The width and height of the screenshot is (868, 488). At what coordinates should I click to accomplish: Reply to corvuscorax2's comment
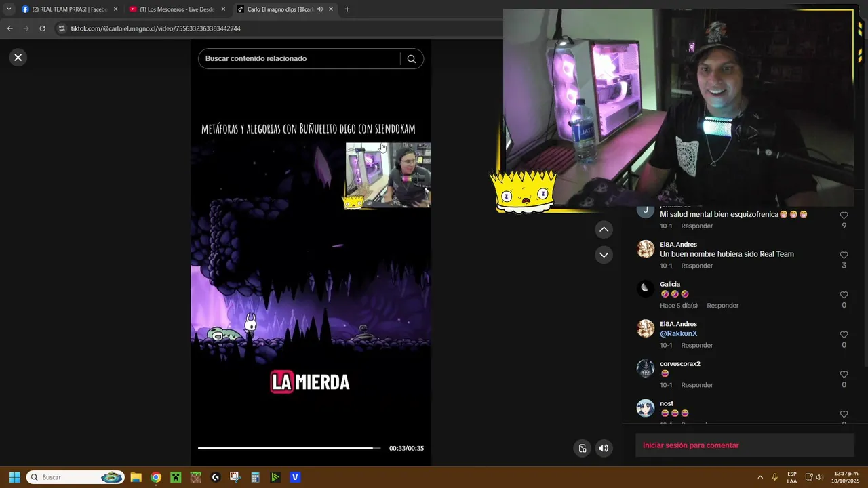click(697, 385)
